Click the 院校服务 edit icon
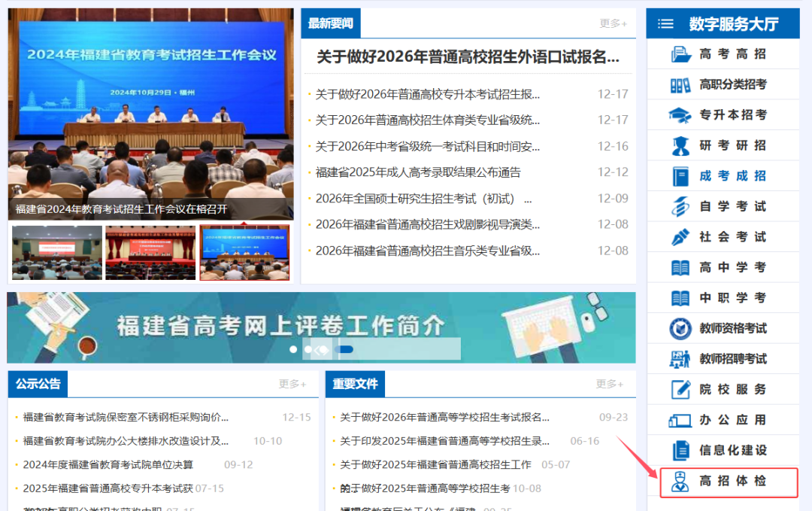Viewport: 812px width, 511px height. [680, 389]
